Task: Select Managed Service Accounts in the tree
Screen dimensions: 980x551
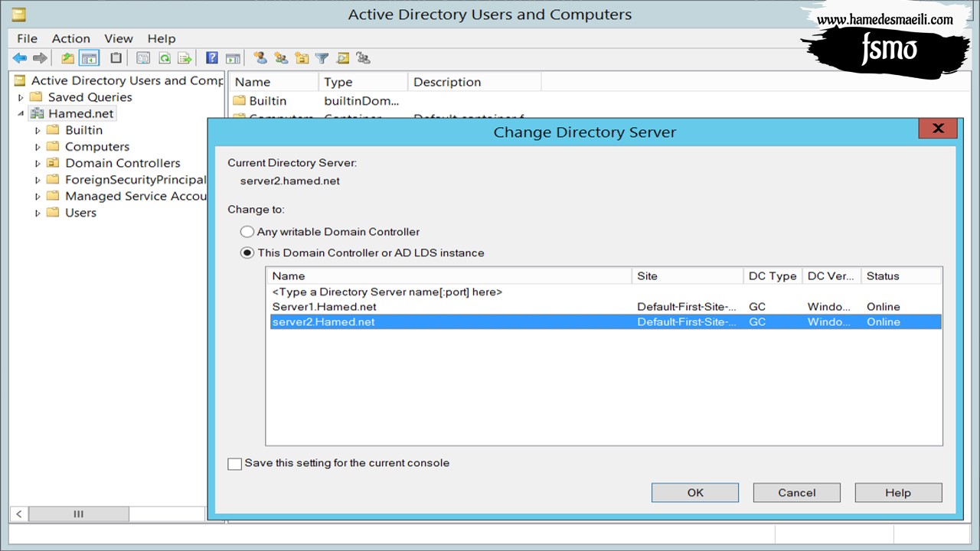Action: pyautogui.click(x=136, y=197)
